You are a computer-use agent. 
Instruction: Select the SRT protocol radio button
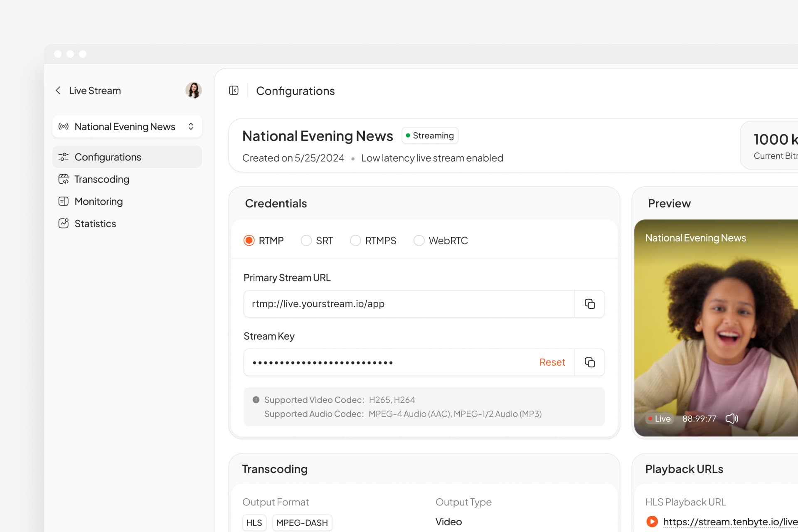(306, 241)
